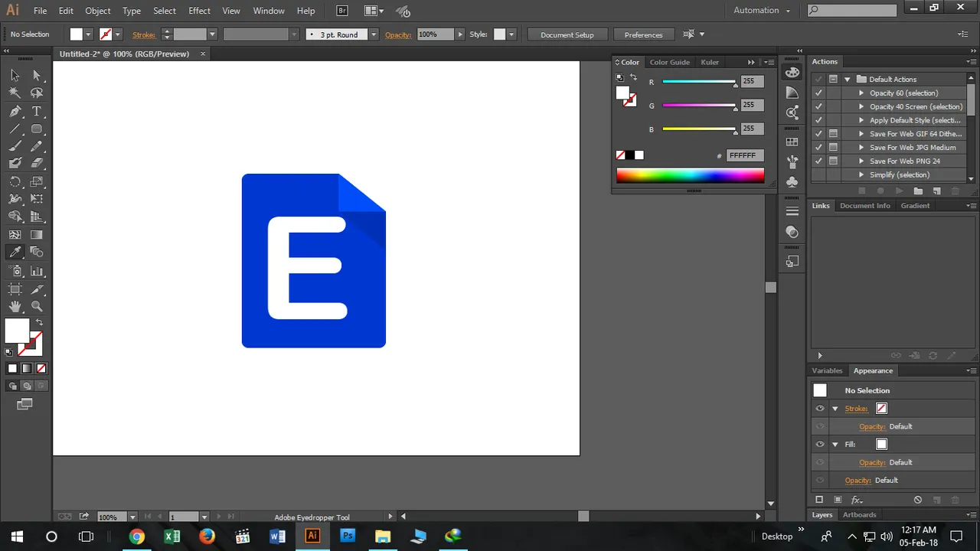Screen dimensions: 980x551
Task: Open the Style dropdown in control bar
Action: pyautogui.click(x=511, y=34)
